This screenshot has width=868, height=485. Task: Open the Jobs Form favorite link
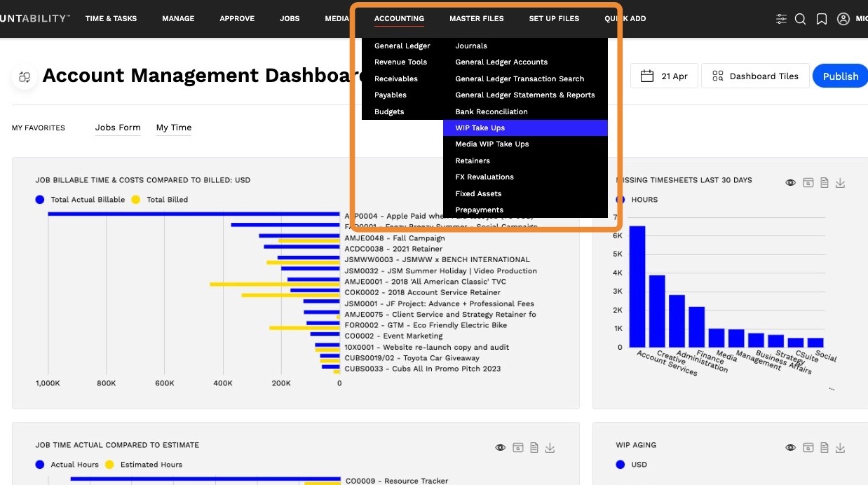118,128
